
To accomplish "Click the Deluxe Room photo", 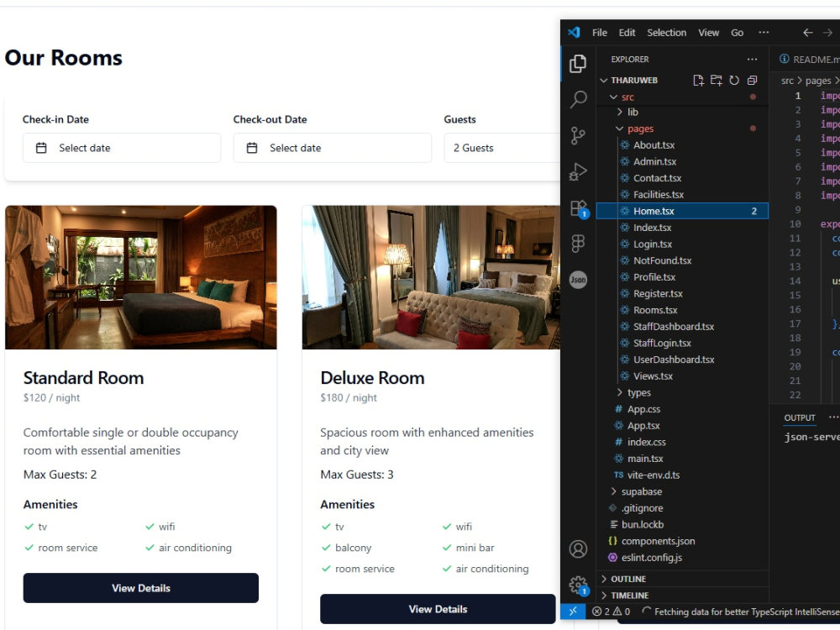I will click(431, 277).
